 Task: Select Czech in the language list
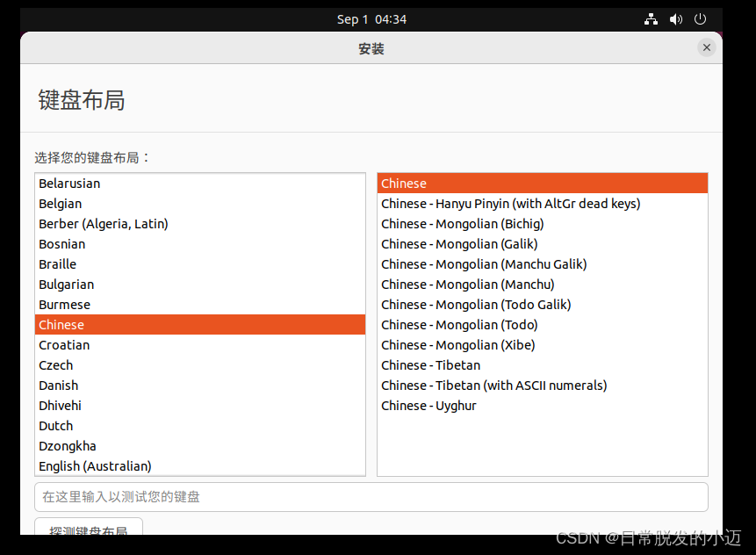tap(200, 365)
